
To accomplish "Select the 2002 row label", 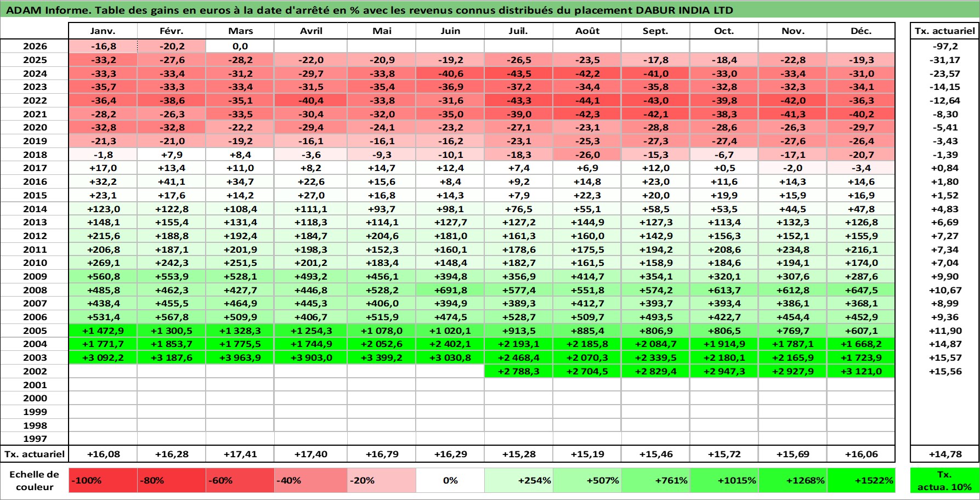I will point(35,371).
